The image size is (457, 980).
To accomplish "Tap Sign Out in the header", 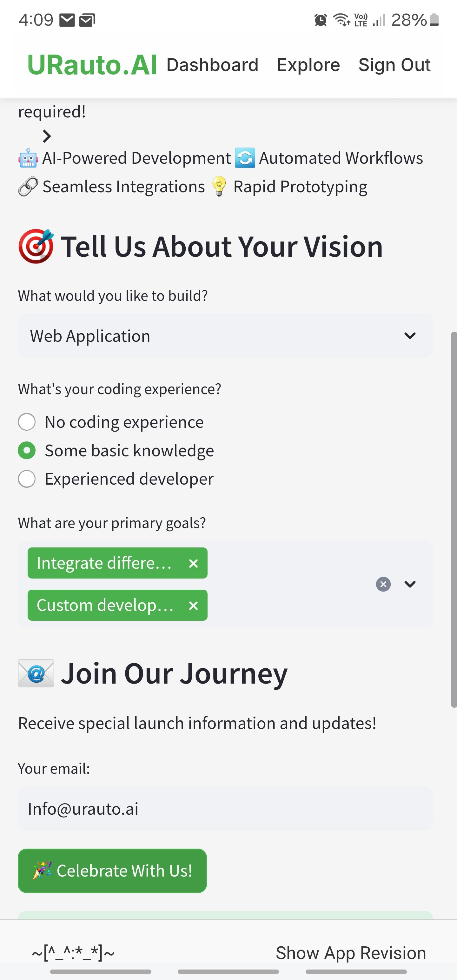I will (394, 65).
